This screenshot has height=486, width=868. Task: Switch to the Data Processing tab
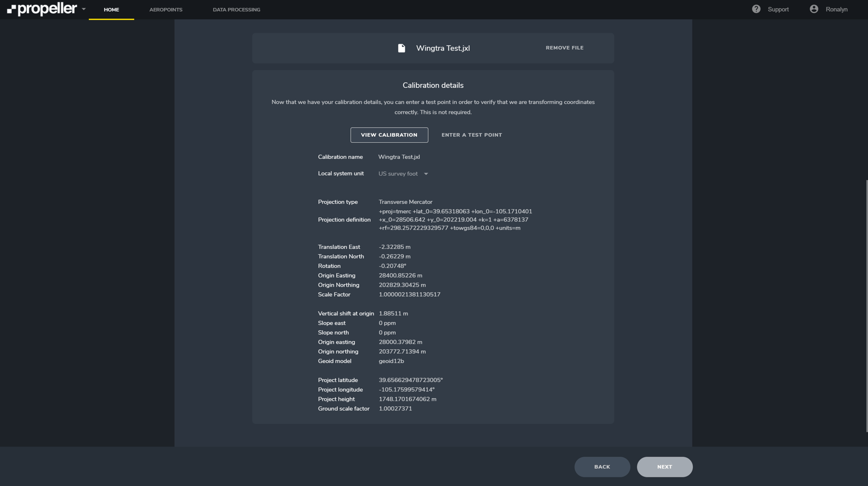coord(236,10)
